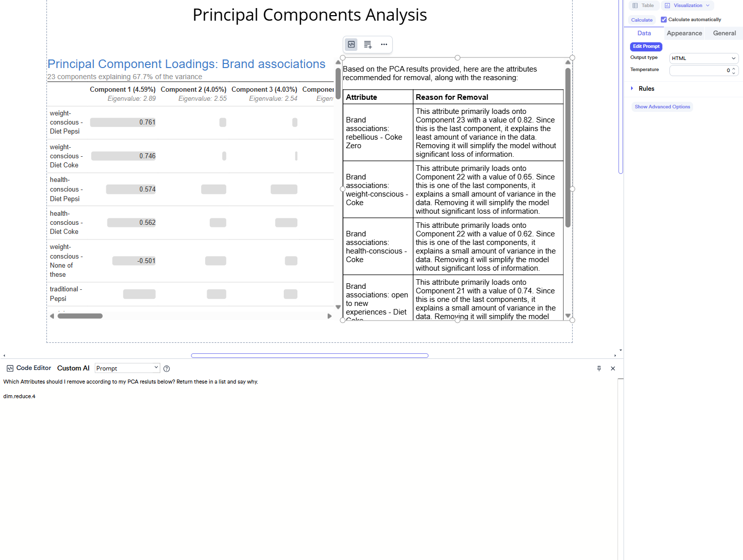Switch to the General tab
The height and width of the screenshot is (560, 743).
coord(724,33)
